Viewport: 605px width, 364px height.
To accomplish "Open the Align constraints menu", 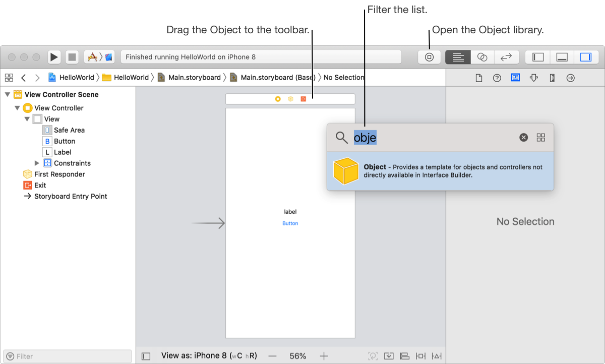I will [x=404, y=356].
